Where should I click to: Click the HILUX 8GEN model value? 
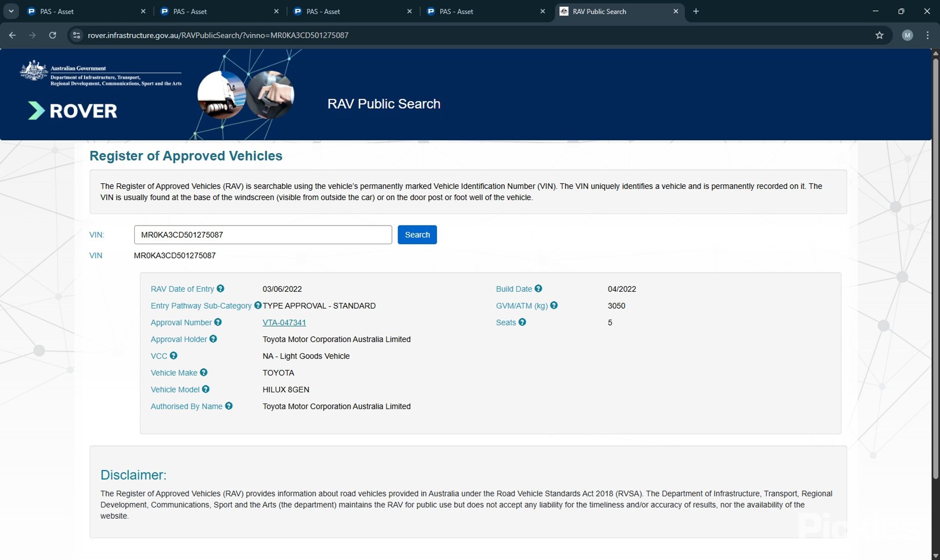(x=286, y=389)
